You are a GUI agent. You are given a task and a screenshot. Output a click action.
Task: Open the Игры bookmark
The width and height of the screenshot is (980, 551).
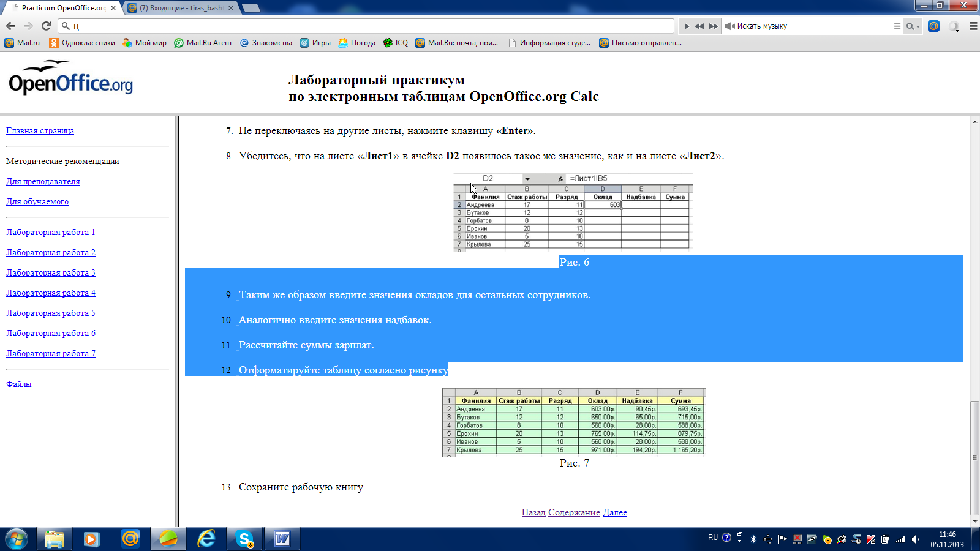point(315,43)
